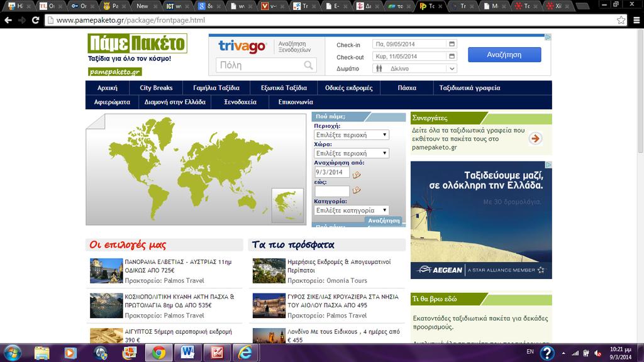644x362 pixels.
Task: Click the Check-out date field
Action: click(414, 56)
